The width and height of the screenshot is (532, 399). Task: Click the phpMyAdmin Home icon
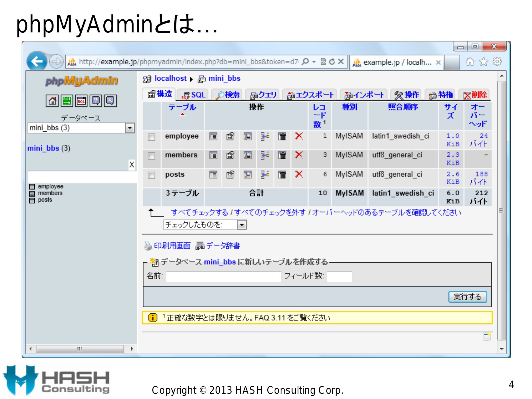coord(52,101)
